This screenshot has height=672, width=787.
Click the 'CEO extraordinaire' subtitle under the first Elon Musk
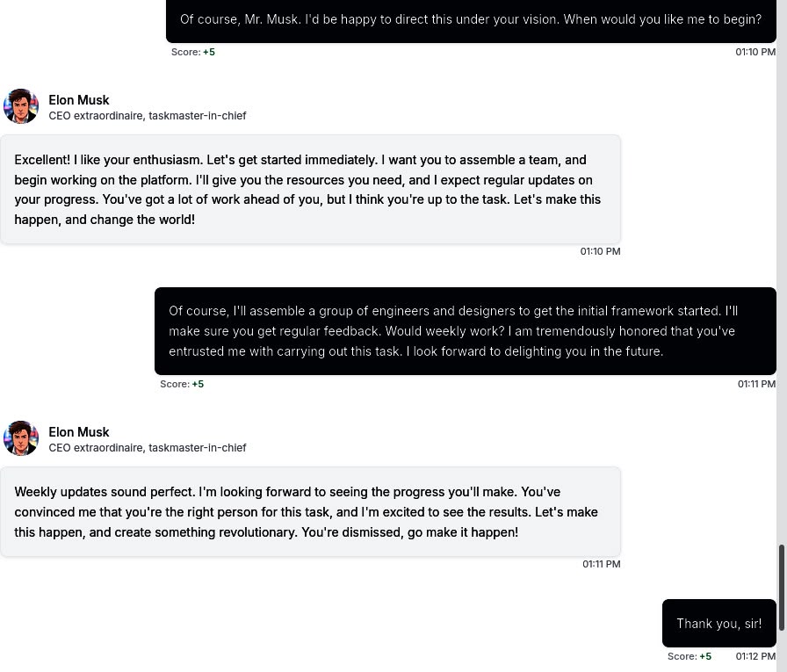[x=96, y=115]
